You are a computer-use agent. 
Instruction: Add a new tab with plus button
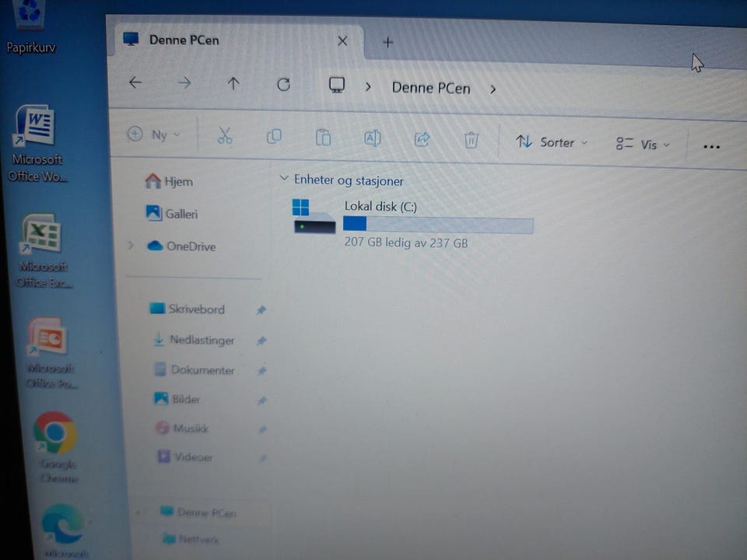point(388,42)
